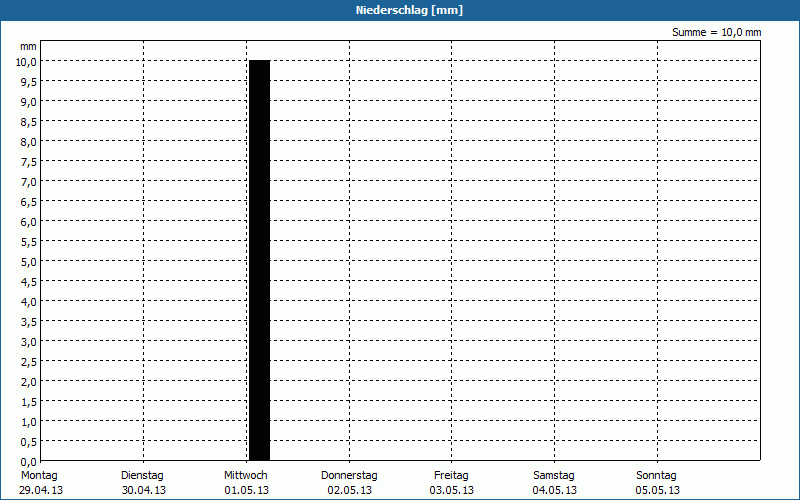The width and height of the screenshot is (800, 500).
Task: Select the black precipitation bar for Mittwoch
Action: pos(260,260)
